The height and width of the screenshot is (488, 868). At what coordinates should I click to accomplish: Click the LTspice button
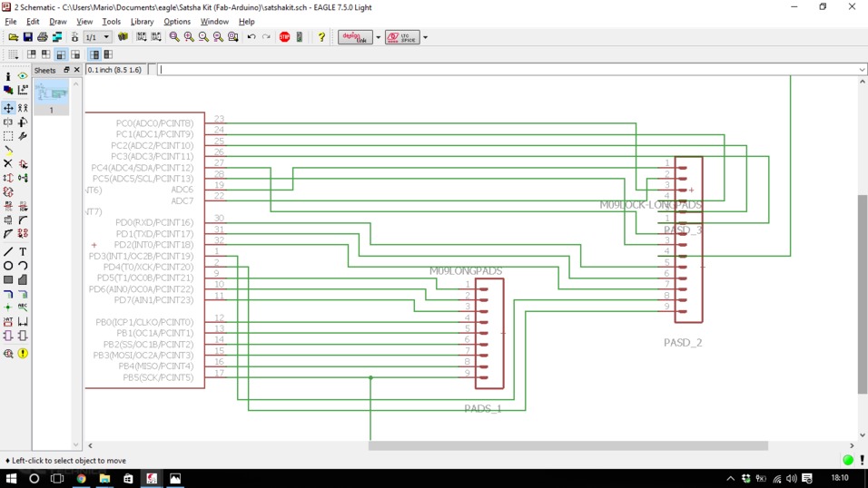402,37
